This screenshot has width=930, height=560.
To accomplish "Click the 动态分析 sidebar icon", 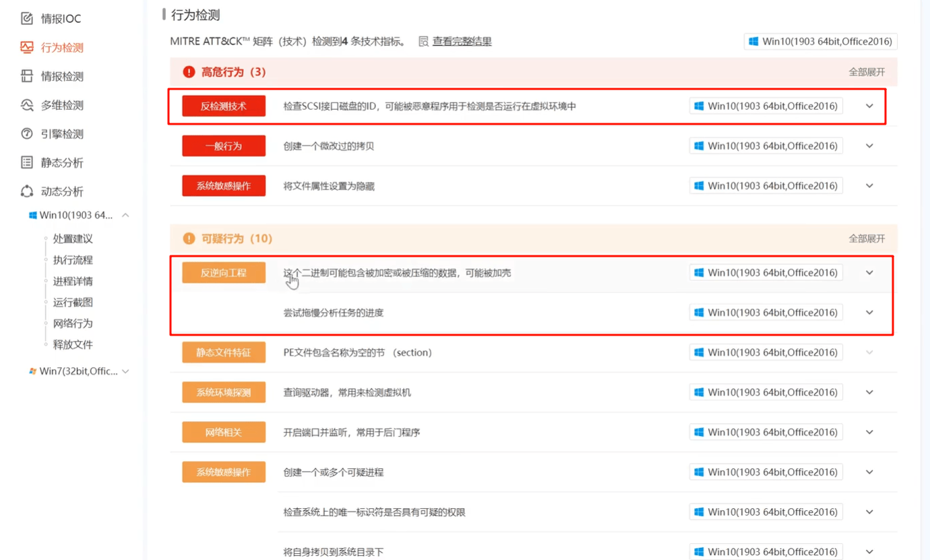I will click(x=27, y=191).
